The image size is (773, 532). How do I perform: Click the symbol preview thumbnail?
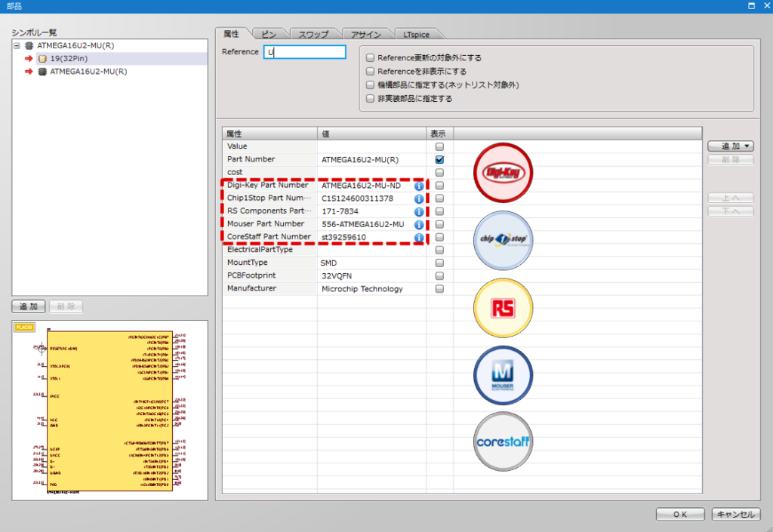(x=110, y=411)
